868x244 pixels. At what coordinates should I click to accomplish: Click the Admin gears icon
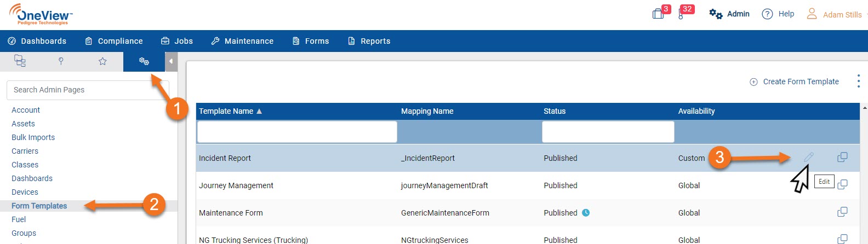(x=716, y=14)
